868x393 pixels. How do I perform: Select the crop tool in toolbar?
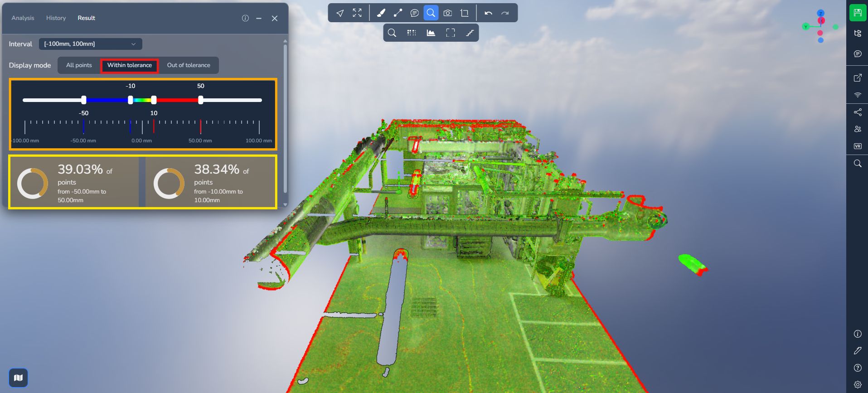[464, 13]
